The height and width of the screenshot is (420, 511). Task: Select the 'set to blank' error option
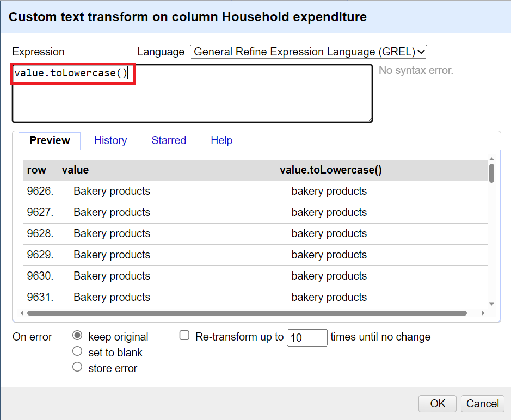[77, 351]
